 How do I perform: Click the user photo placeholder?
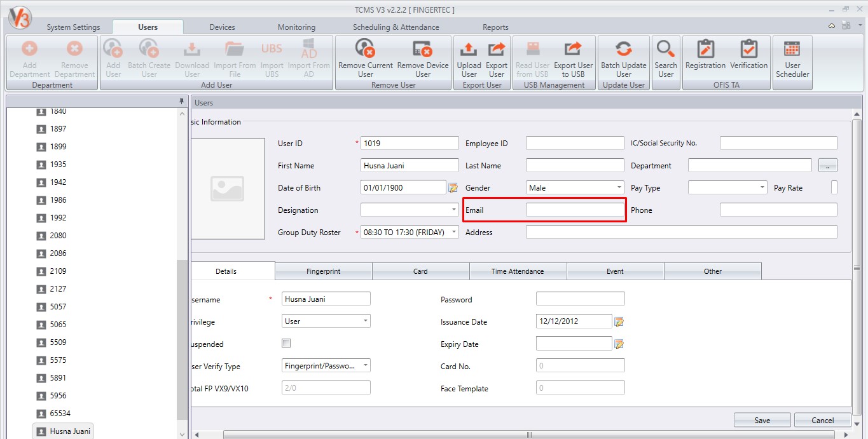227,189
